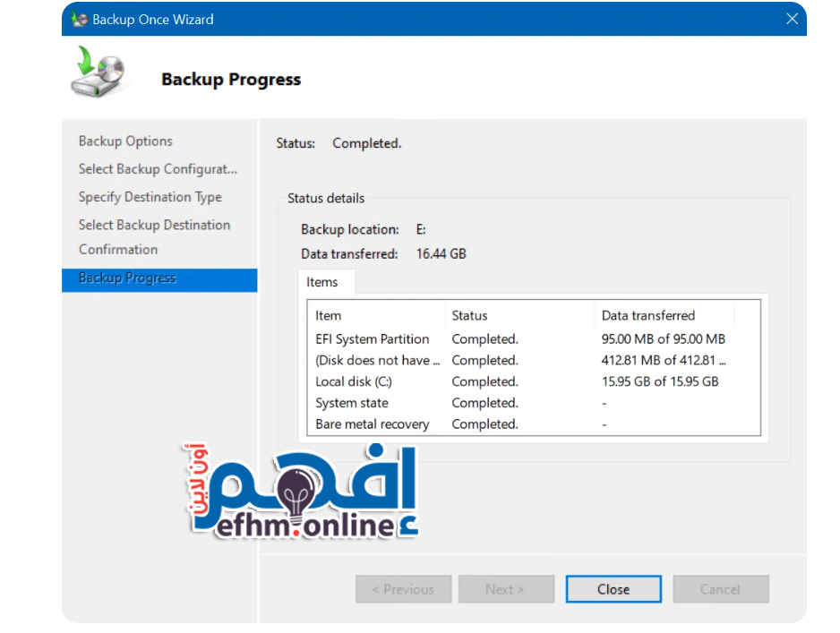Select the Backup Options step
The height and width of the screenshot is (633, 840).
click(x=125, y=141)
